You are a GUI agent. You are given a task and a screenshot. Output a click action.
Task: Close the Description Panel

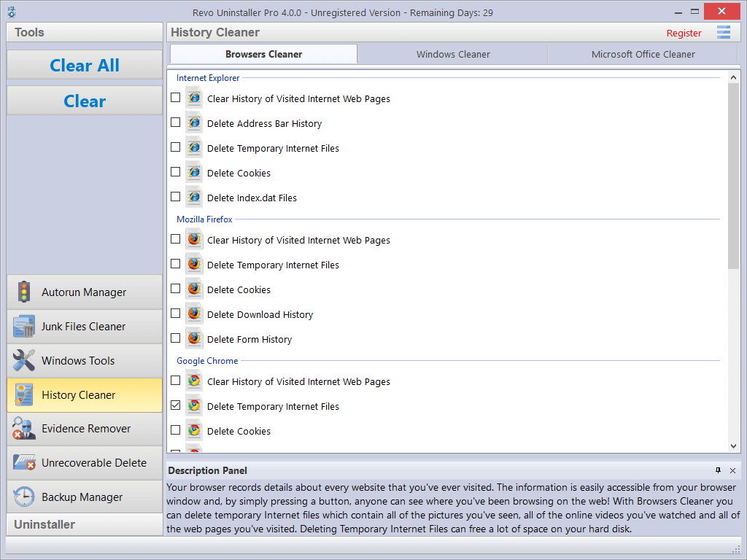(x=732, y=470)
